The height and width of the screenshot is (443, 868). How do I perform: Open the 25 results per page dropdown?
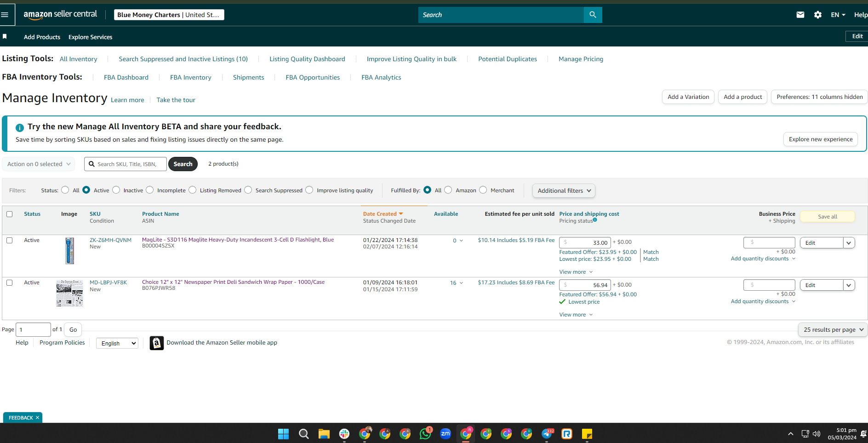833,329
